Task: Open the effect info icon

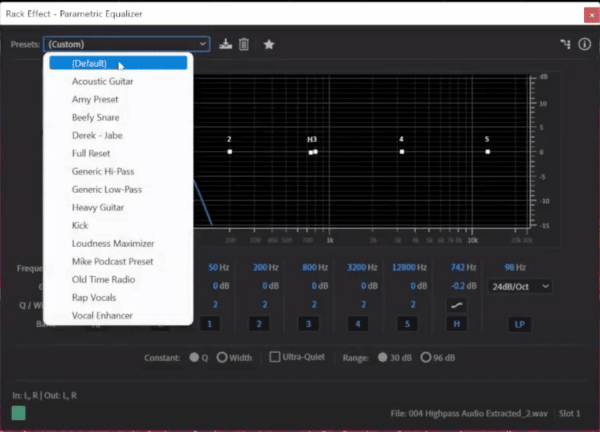Action: tap(584, 44)
